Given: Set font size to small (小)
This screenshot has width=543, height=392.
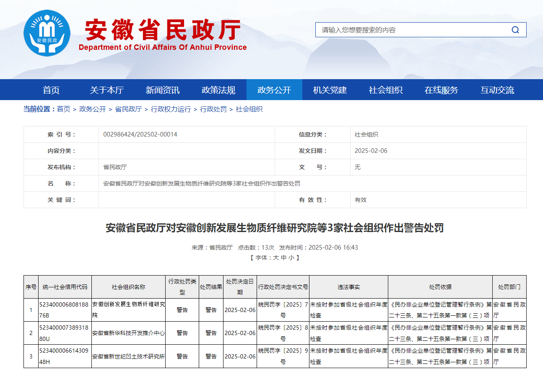Looking at the screenshot, I should point(291,258).
